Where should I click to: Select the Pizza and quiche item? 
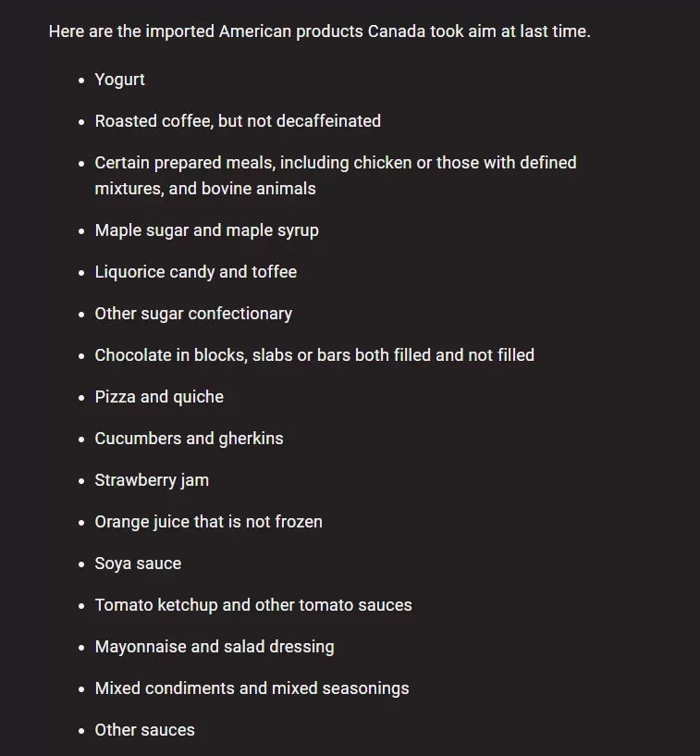pos(159,397)
